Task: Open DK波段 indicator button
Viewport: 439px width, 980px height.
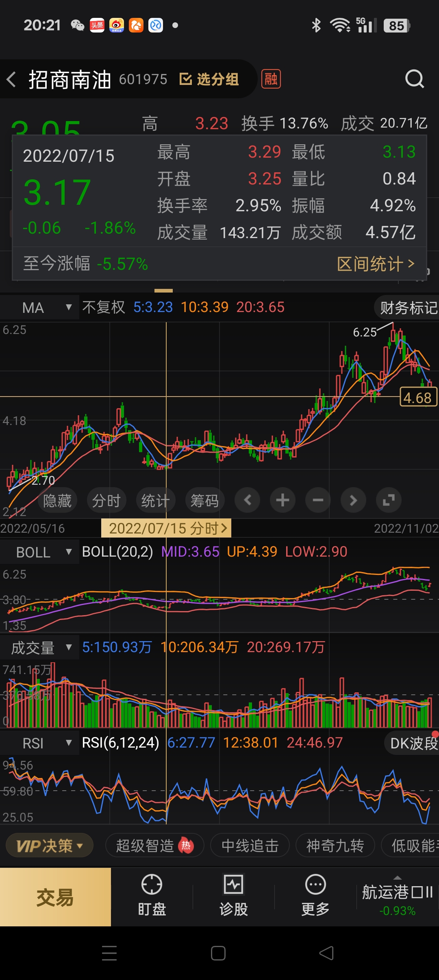Action: pos(412,743)
